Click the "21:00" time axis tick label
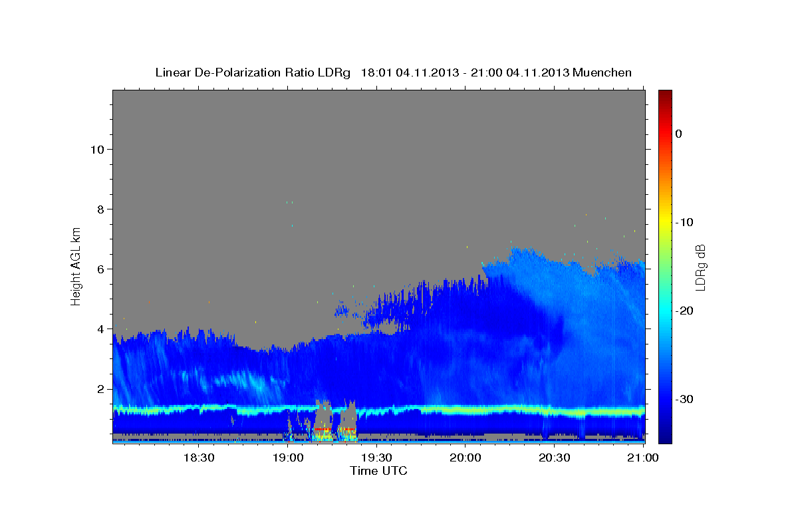This screenshot has width=798, height=532. [643, 458]
